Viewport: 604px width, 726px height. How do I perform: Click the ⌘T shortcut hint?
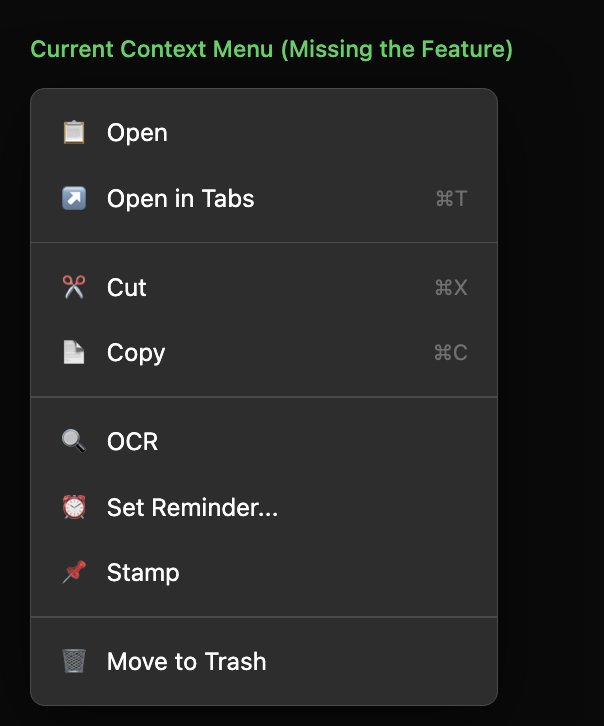[451, 199]
